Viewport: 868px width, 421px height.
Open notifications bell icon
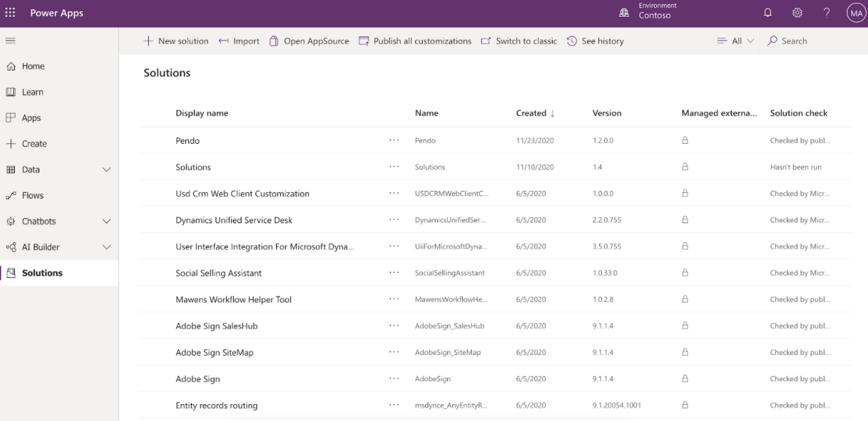coord(768,13)
